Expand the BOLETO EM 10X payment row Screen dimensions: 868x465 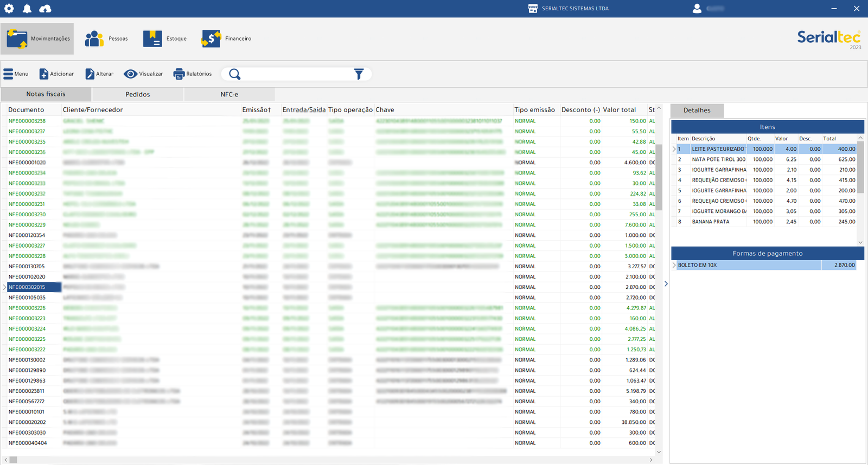674,265
